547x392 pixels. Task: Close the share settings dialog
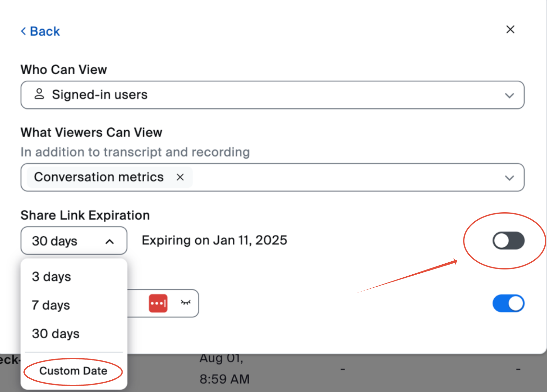pos(510,30)
